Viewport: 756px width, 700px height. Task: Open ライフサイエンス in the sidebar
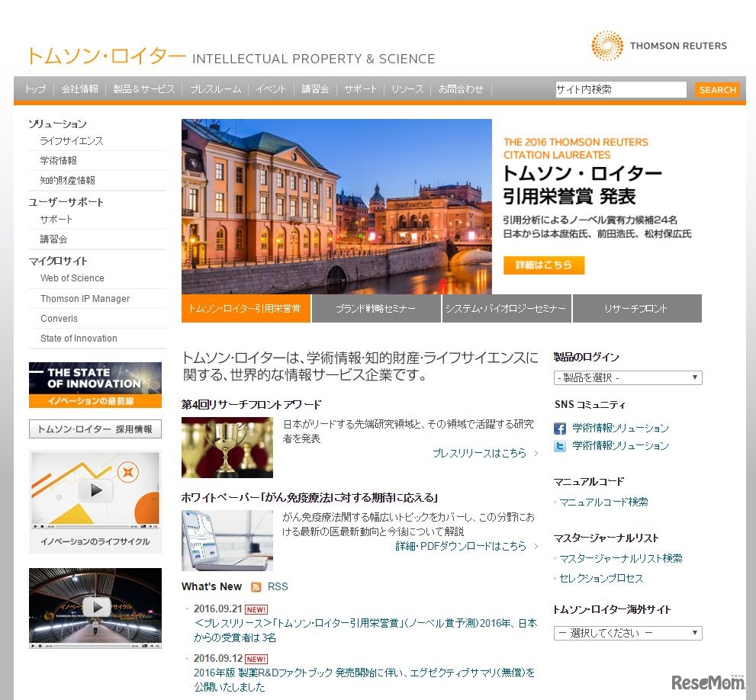(72, 141)
